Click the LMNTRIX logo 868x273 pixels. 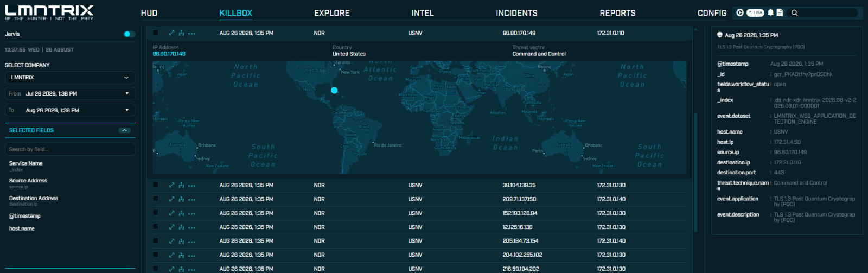tap(49, 12)
